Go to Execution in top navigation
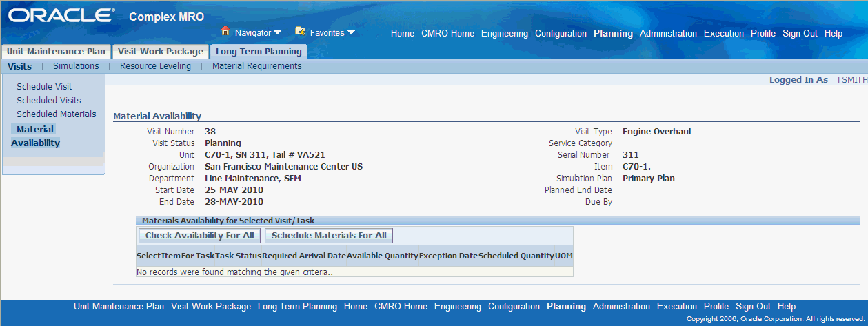 pos(724,33)
